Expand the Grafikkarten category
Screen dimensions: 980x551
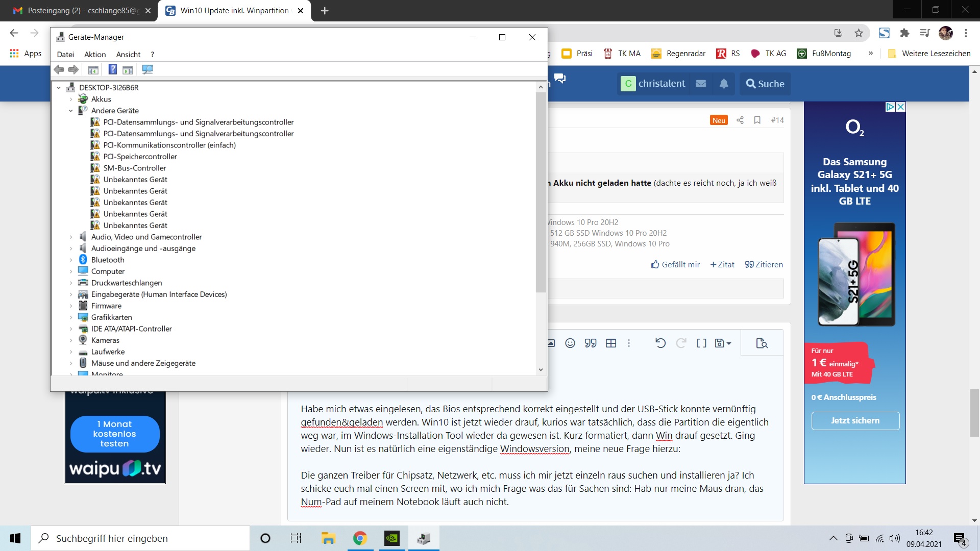(71, 317)
